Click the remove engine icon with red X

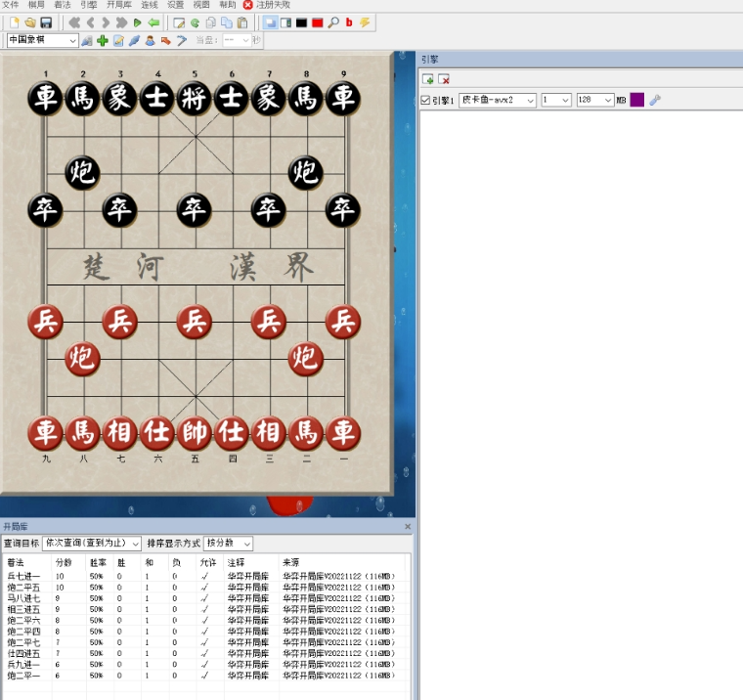coord(444,79)
